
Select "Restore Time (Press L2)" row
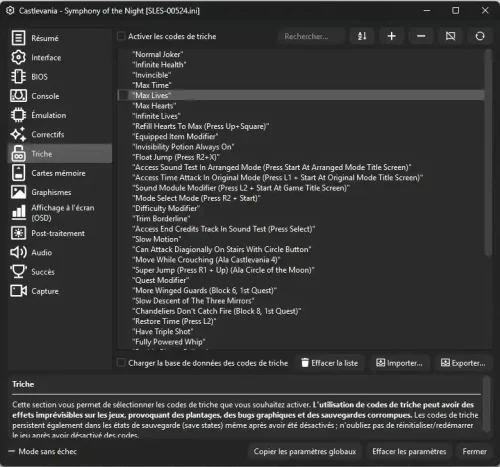click(x=301, y=321)
